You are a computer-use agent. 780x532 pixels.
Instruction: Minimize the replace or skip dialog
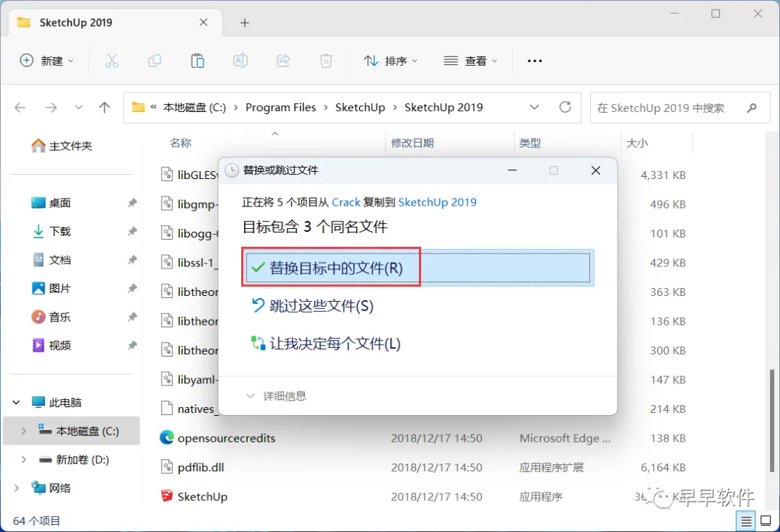click(512, 170)
